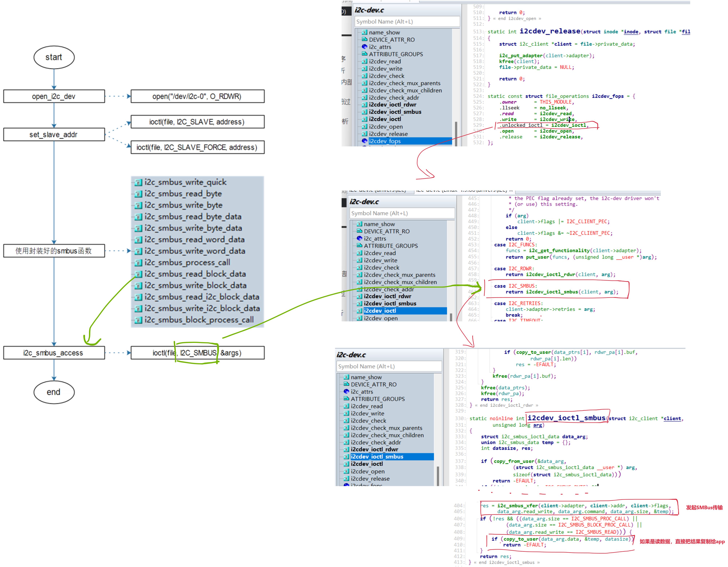728x567 pixels.
Task: Click the i2cdev_release function name on line 513
Action: click(550, 31)
